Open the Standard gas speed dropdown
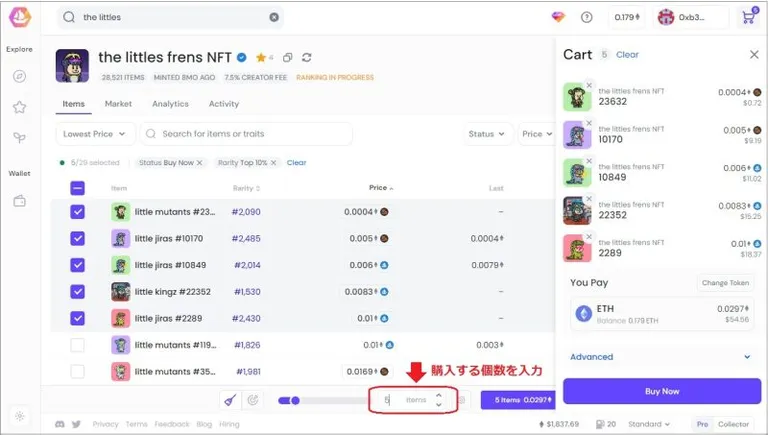768x435 pixels. [x=649, y=424]
